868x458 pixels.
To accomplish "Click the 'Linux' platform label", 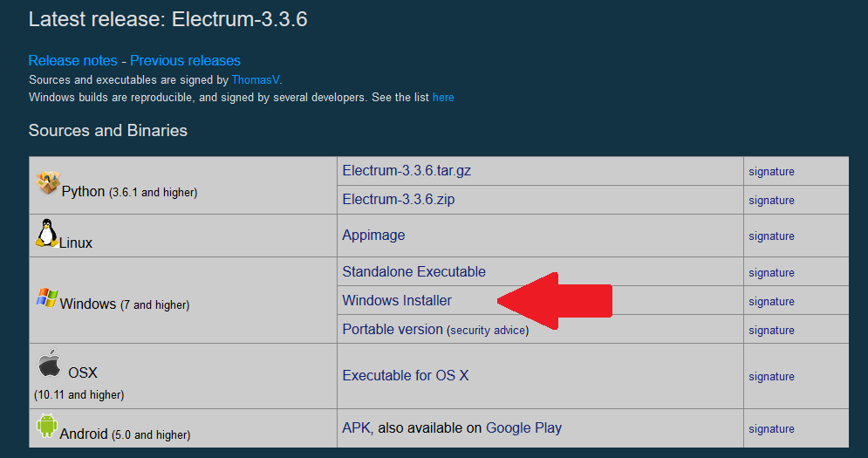I will (75, 243).
